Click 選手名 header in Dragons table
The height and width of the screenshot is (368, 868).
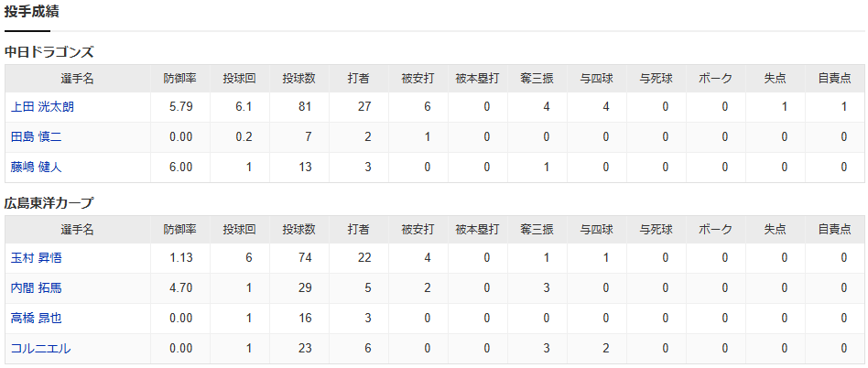[x=78, y=79]
